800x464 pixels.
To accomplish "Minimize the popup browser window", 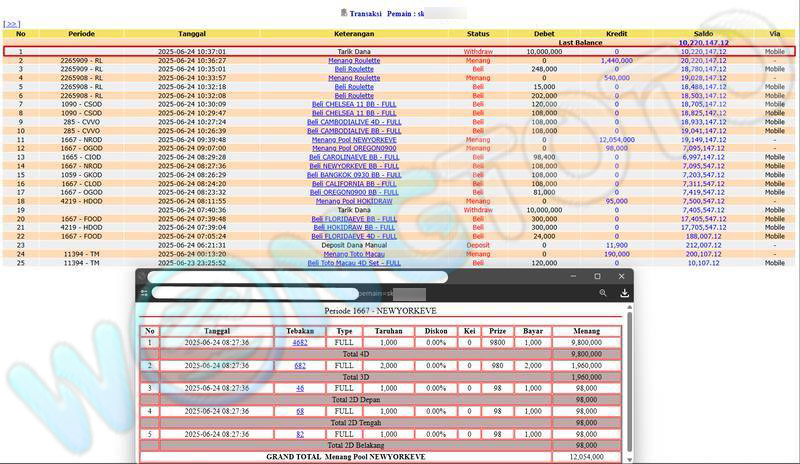I will [574, 276].
